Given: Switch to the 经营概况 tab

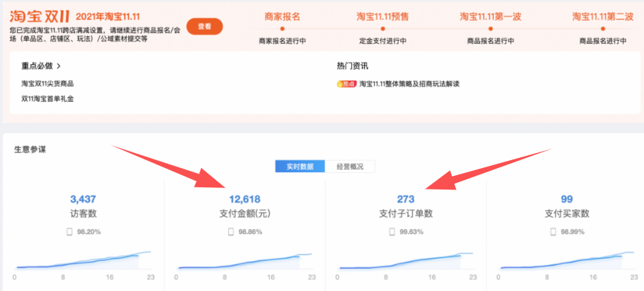Looking at the screenshot, I should pos(349,166).
